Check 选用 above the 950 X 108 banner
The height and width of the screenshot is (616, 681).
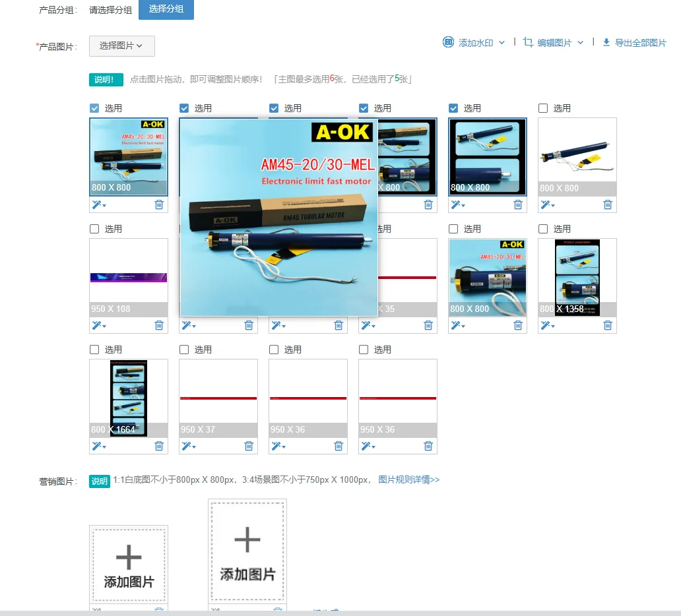(x=94, y=229)
